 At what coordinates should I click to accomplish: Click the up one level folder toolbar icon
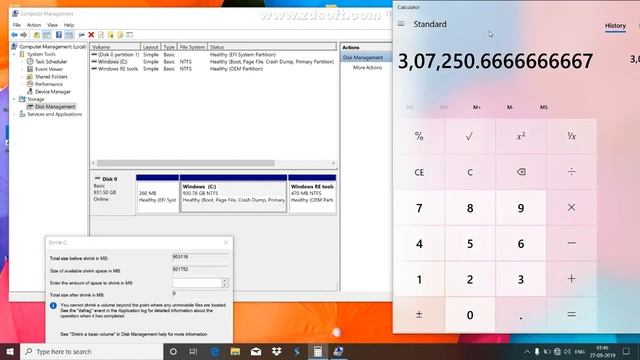click(36, 35)
